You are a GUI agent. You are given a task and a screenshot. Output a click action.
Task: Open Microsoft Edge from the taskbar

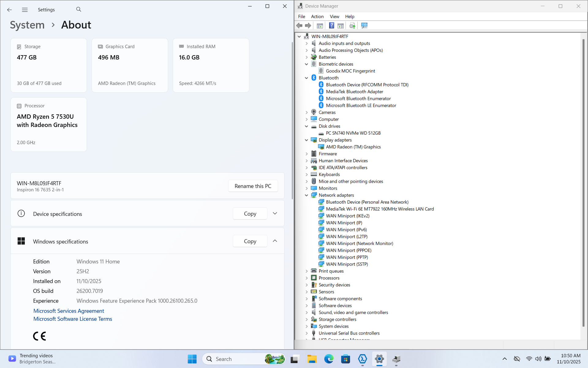[x=329, y=359]
